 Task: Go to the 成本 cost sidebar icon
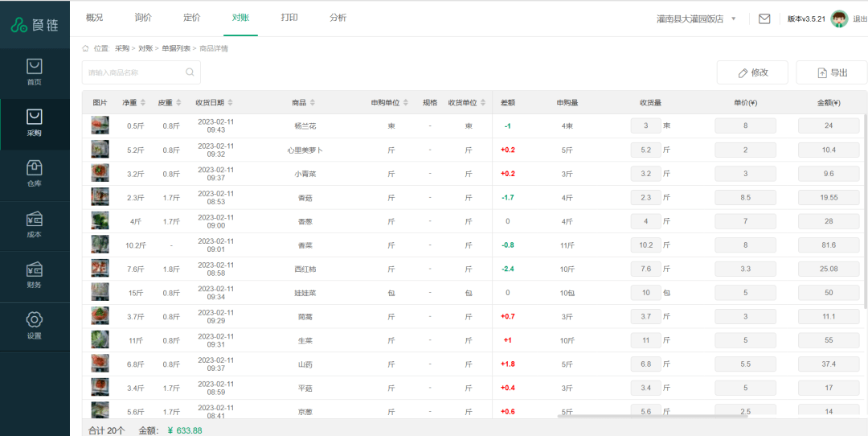(x=34, y=219)
